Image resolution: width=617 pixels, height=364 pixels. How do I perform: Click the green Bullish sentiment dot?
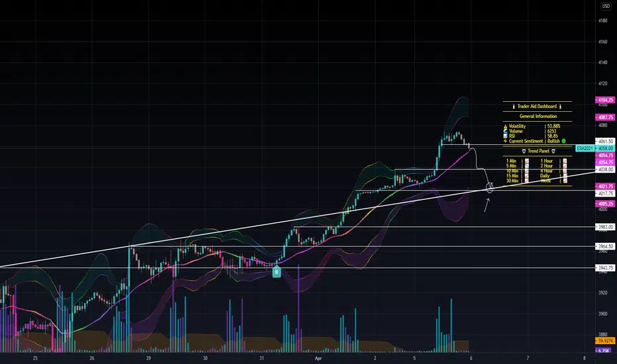pos(563,141)
